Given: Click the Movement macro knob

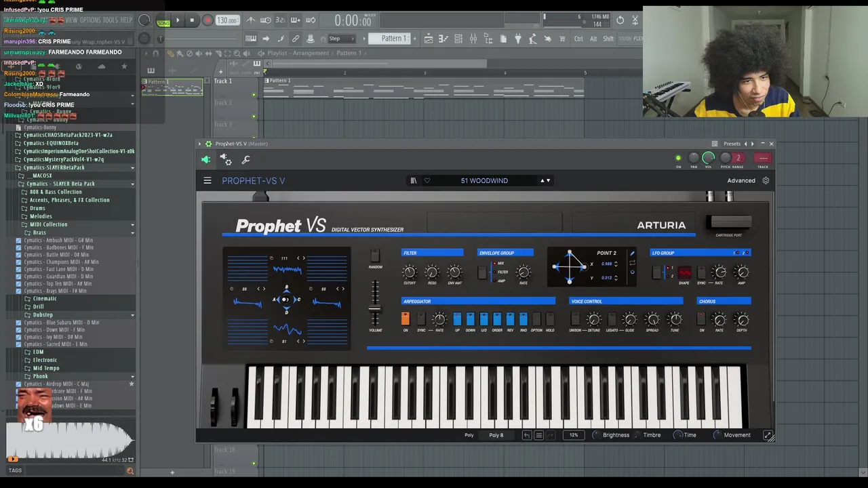Looking at the screenshot, I should (717, 435).
